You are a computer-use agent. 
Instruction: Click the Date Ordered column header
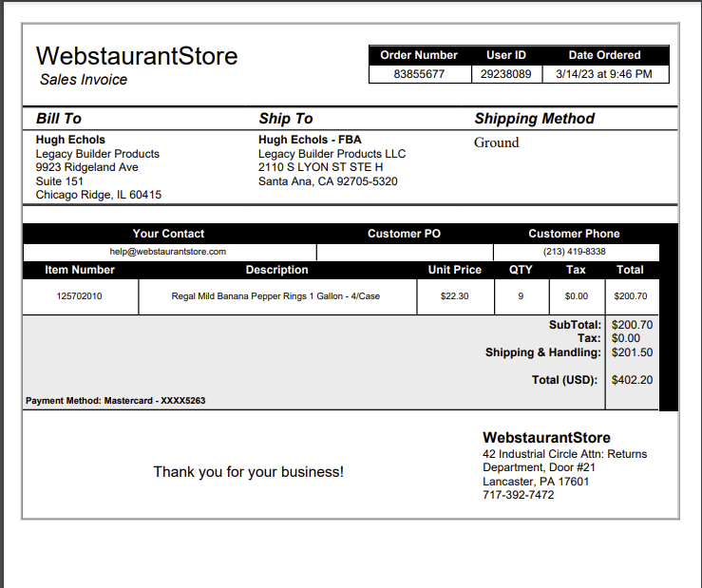(x=604, y=55)
